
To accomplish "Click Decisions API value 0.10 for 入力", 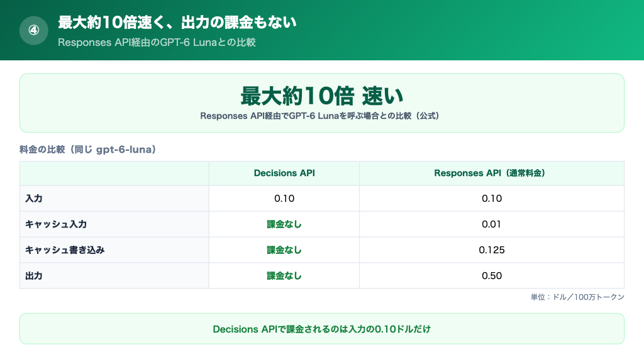I will [x=284, y=199].
